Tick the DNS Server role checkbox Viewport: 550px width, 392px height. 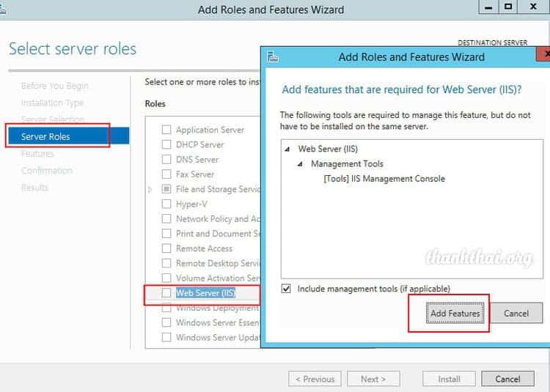coord(166,159)
